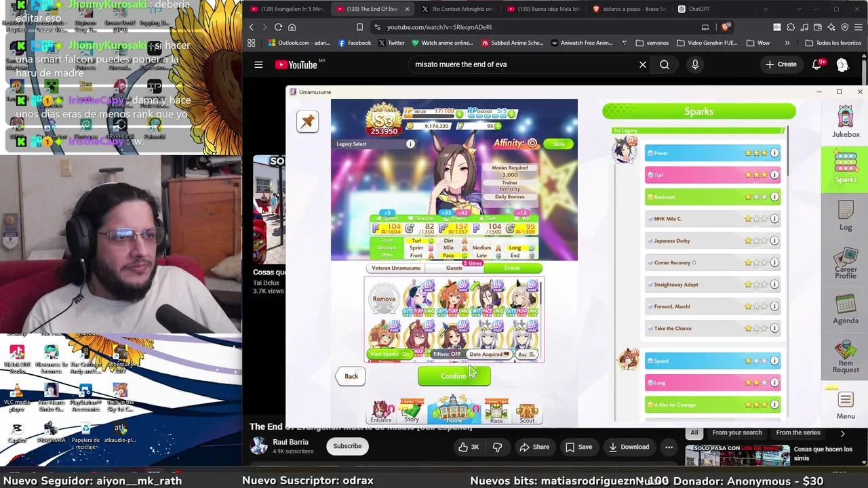Share the YouTube video
Viewport: 868px width, 488px height.
534,447
